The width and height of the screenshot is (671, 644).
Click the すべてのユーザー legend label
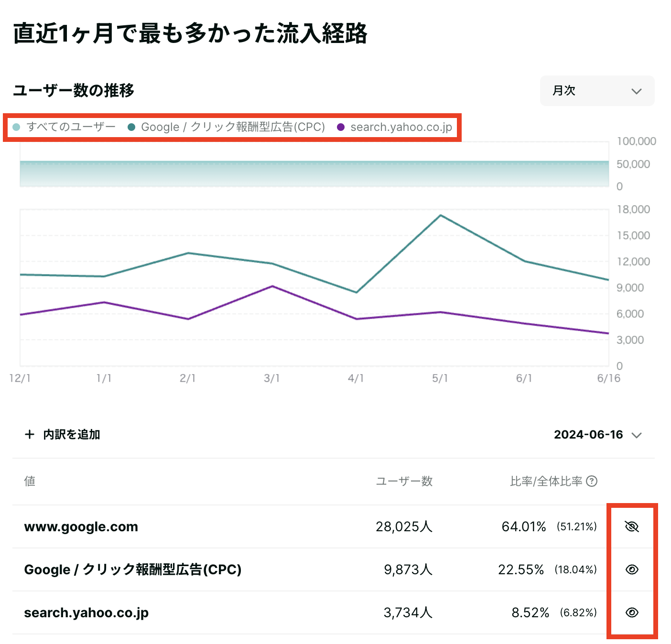(x=71, y=127)
